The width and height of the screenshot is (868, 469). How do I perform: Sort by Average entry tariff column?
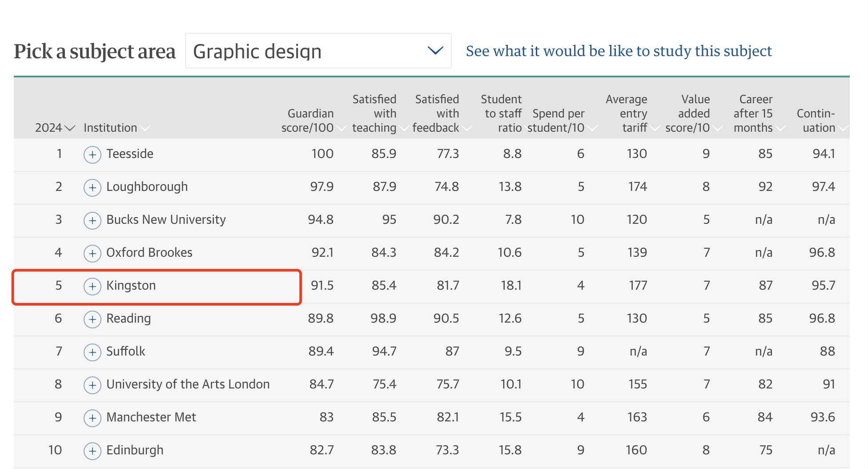point(632,113)
